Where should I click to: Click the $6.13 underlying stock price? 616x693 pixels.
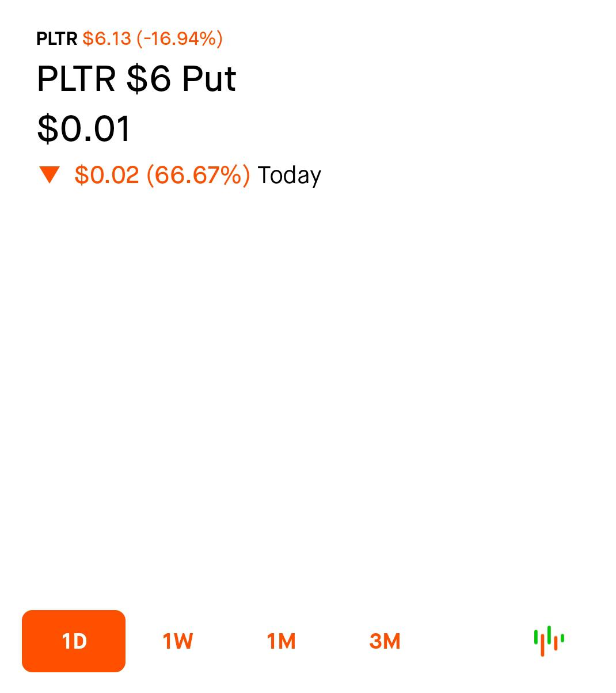107,39
